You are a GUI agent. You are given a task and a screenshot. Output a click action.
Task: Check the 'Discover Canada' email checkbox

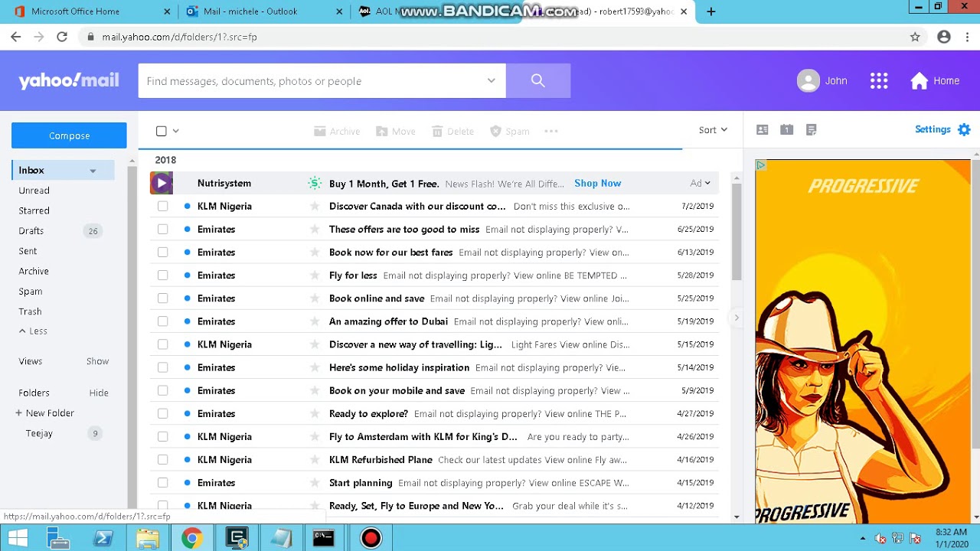(x=162, y=206)
